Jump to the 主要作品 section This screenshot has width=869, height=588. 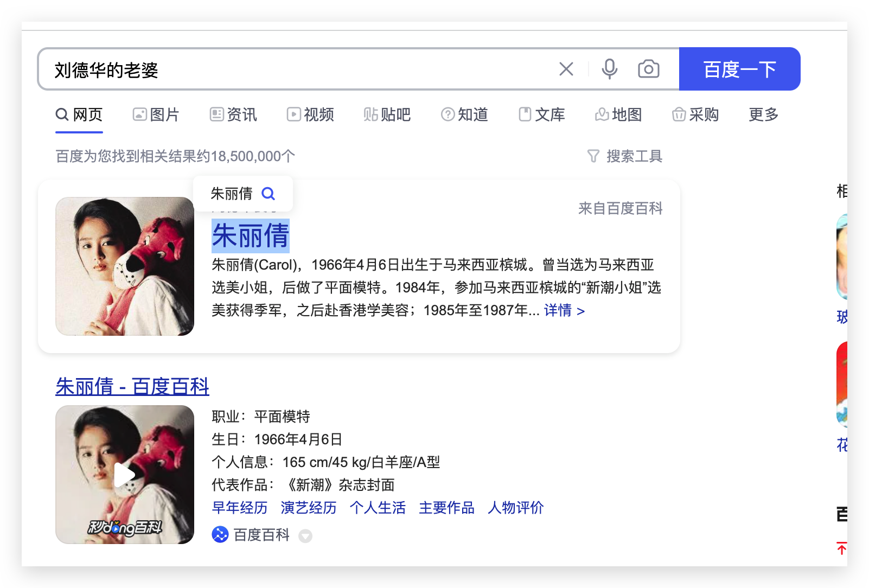[446, 508]
